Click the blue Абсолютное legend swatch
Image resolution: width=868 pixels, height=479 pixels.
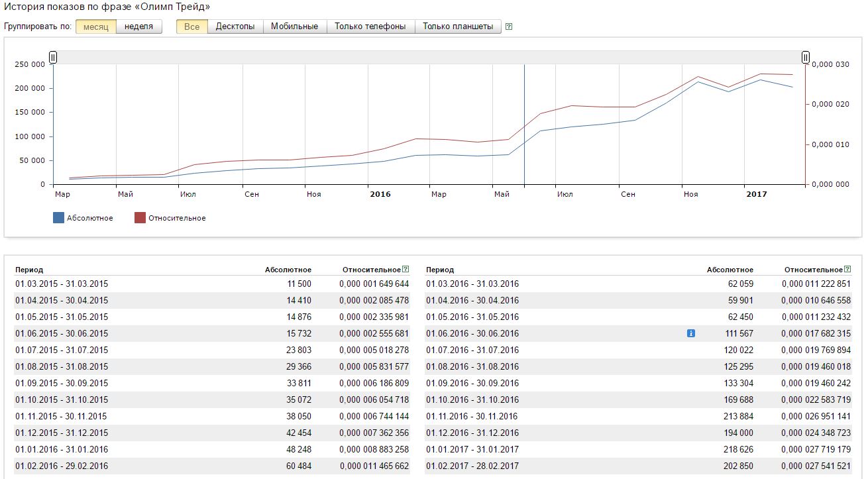[x=58, y=218]
